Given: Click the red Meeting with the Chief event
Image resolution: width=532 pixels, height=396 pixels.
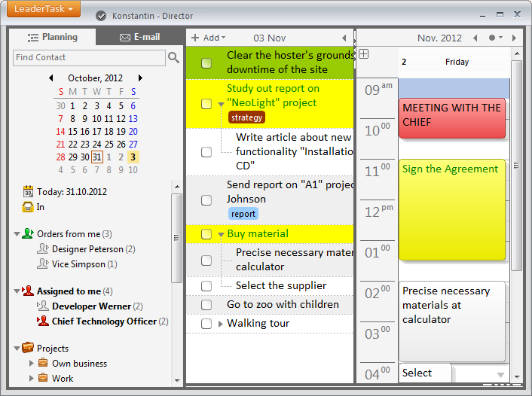Looking at the screenshot, I should [x=451, y=118].
